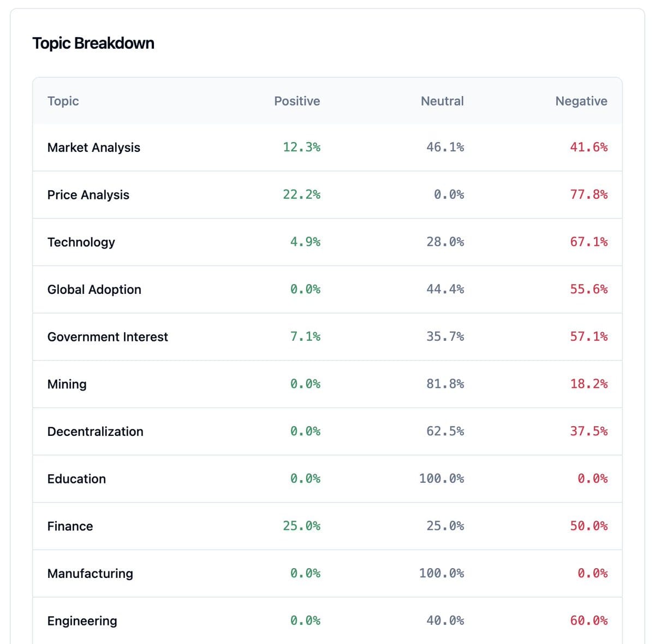Select the Mining topic row
Screen dimensions: 655x644
[x=67, y=384]
